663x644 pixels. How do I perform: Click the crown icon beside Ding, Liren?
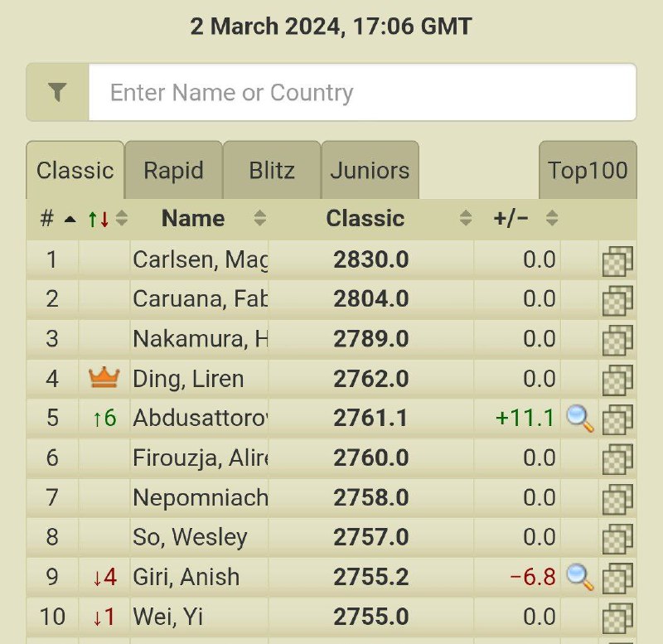[x=104, y=377]
